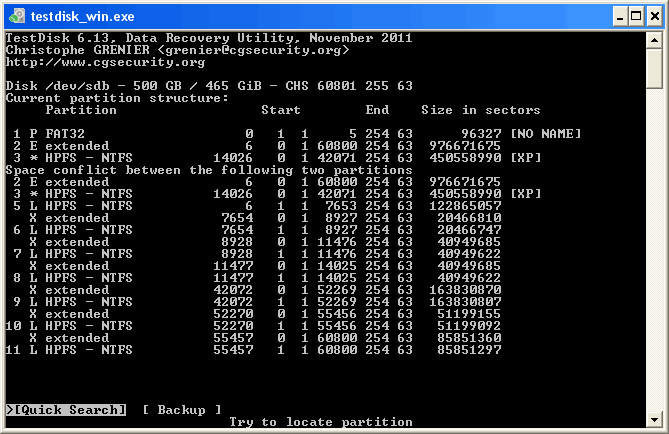Click sector size value 122865057
The image size is (669, 434).
point(465,206)
